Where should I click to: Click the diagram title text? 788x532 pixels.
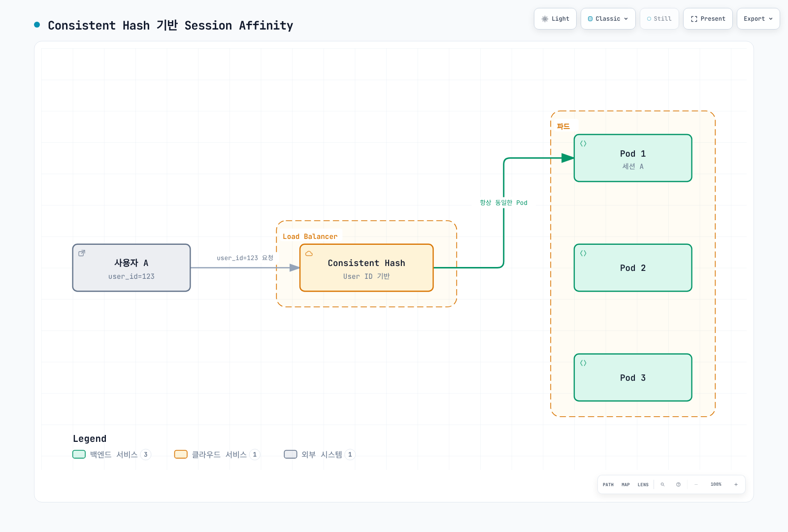click(x=170, y=25)
